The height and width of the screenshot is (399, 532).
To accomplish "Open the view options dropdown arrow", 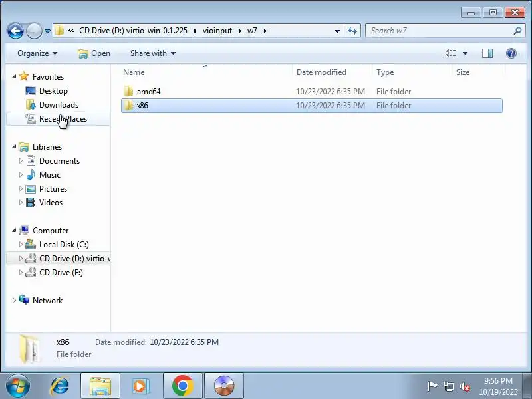I will point(465,53).
